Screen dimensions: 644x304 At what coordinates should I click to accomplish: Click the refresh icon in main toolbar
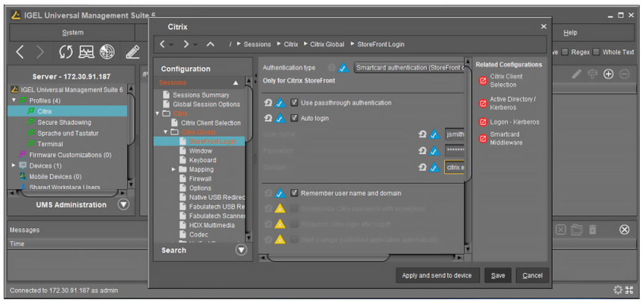click(x=65, y=52)
